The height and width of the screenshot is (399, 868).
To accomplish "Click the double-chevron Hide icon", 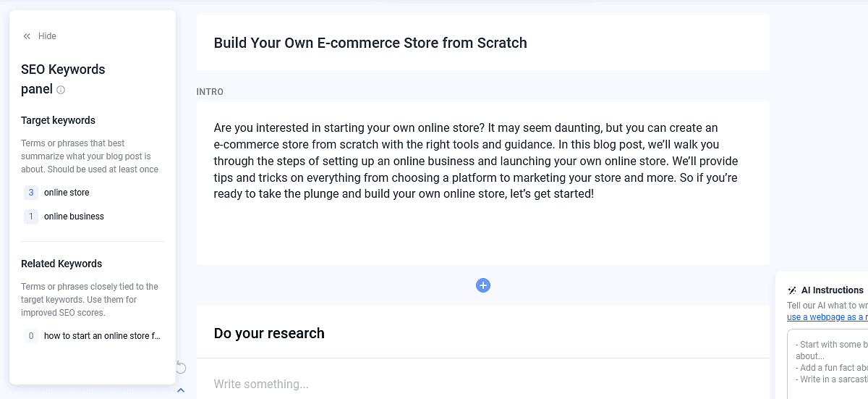I will (x=27, y=36).
